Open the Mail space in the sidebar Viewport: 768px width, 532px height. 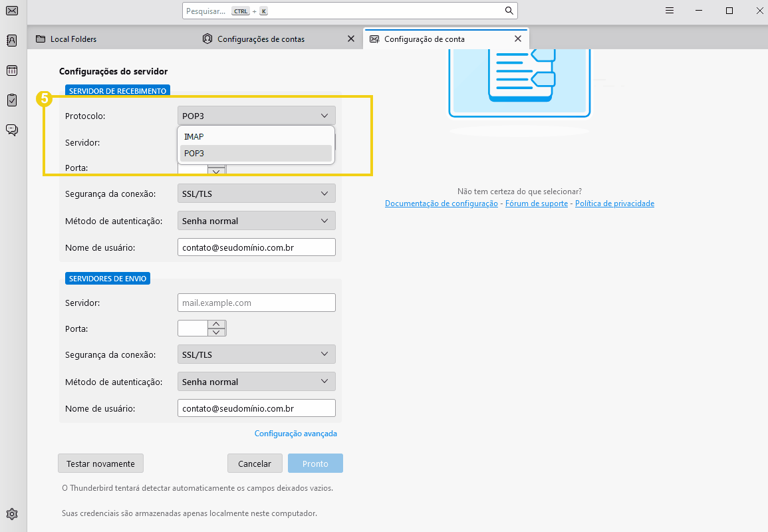pos(11,11)
